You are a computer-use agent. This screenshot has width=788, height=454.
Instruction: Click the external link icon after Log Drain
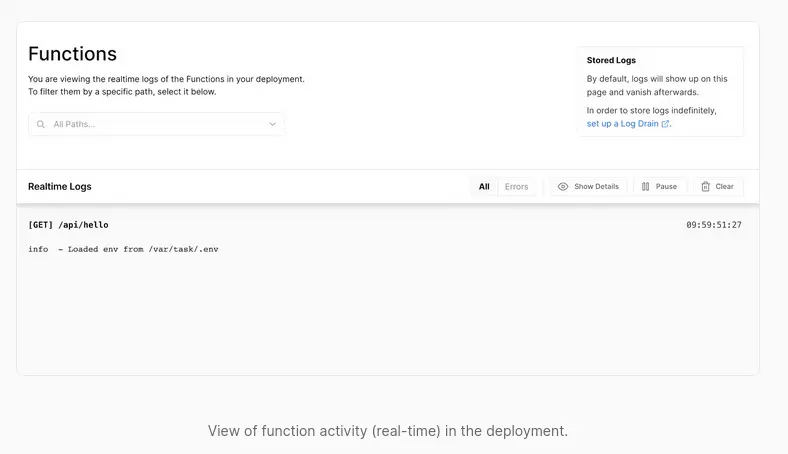pos(666,124)
